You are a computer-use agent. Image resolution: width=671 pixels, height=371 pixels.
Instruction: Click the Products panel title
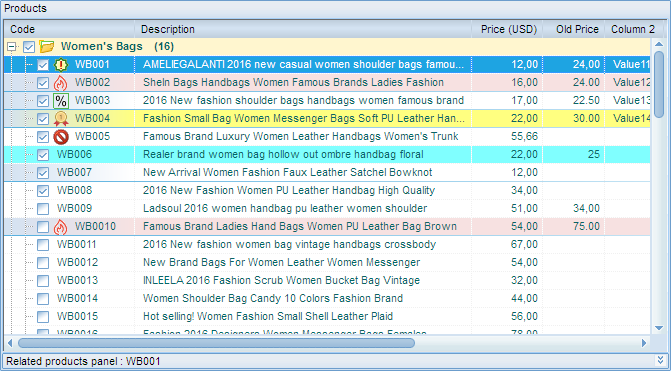pyautogui.click(x=25, y=8)
